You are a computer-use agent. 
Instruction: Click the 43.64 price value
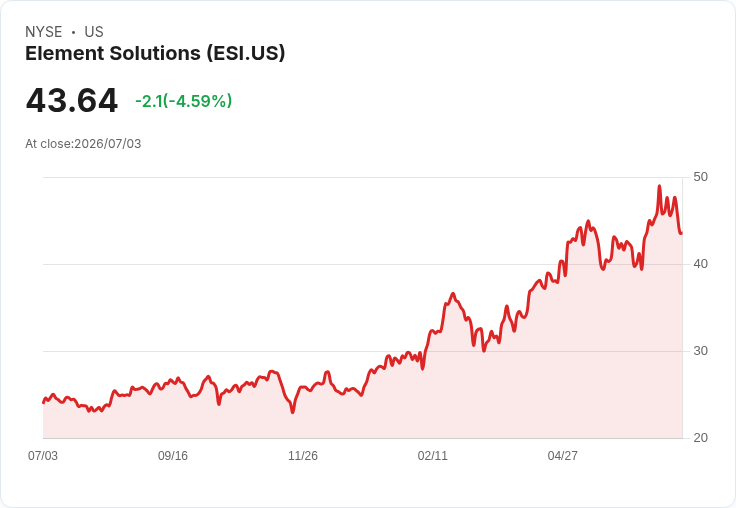pyautogui.click(x=71, y=100)
